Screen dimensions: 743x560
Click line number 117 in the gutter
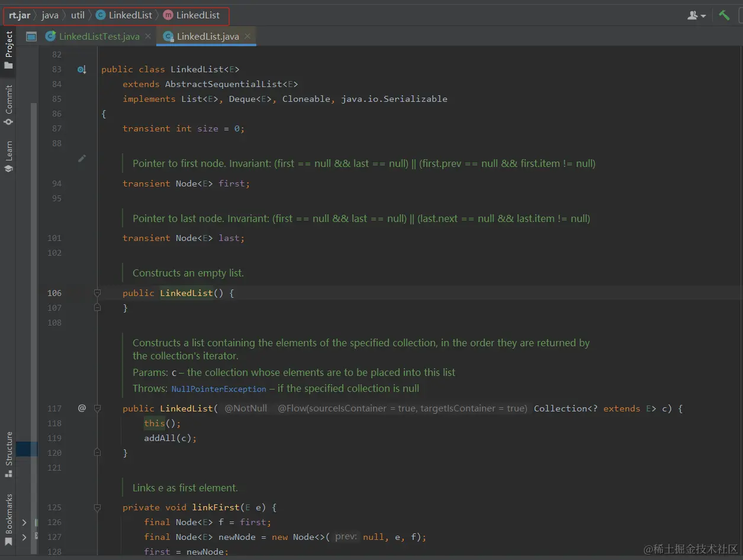[54, 408]
